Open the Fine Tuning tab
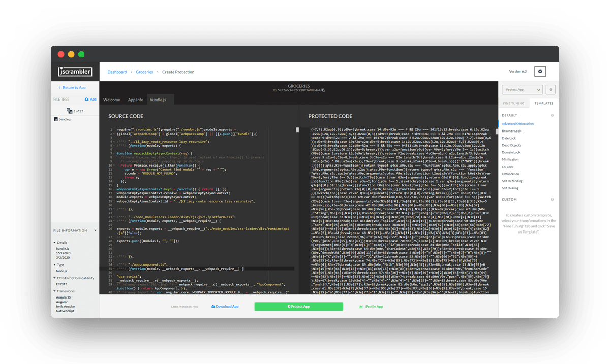 click(513, 103)
